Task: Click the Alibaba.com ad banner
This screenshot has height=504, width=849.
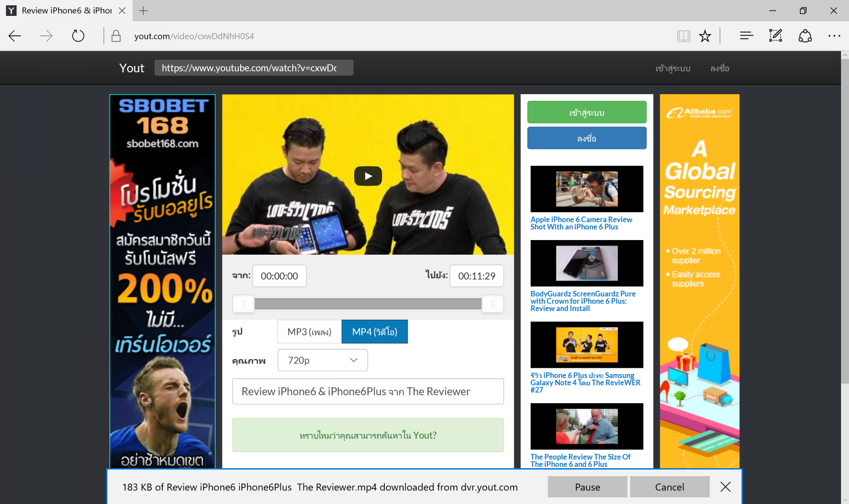Action: (x=700, y=281)
